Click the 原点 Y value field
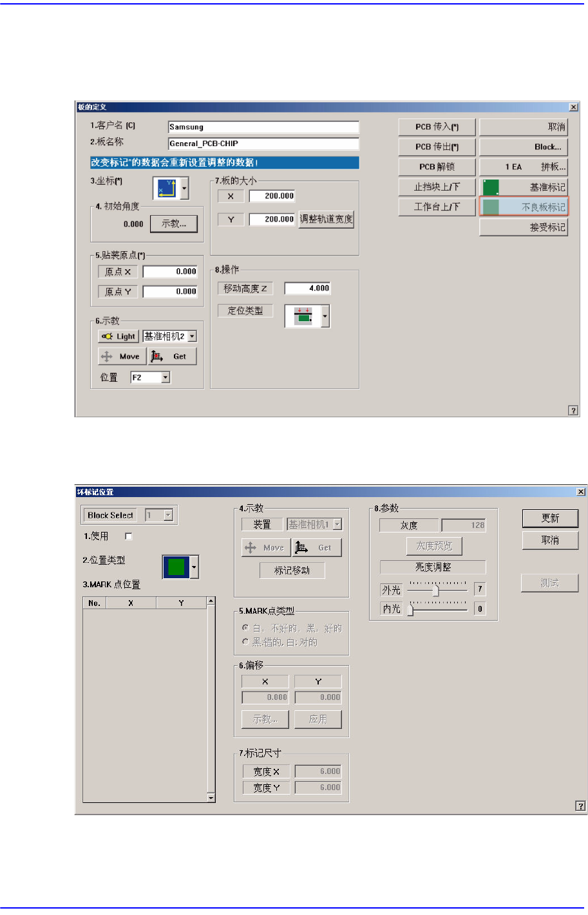 [x=170, y=292]
